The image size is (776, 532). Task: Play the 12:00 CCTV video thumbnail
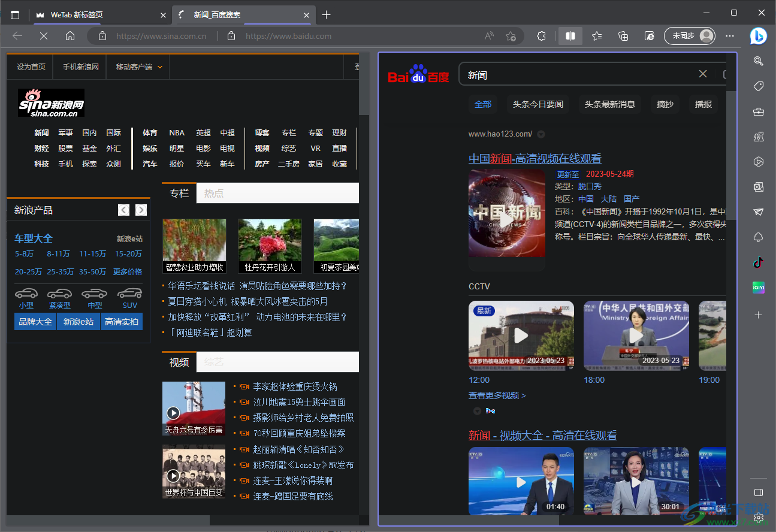pyautogui.click(x=521, y=336)
